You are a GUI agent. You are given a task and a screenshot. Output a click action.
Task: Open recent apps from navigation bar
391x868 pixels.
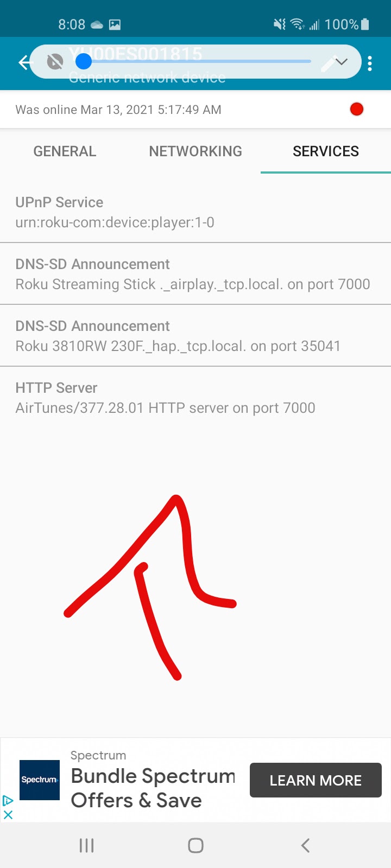coord(86,845)
